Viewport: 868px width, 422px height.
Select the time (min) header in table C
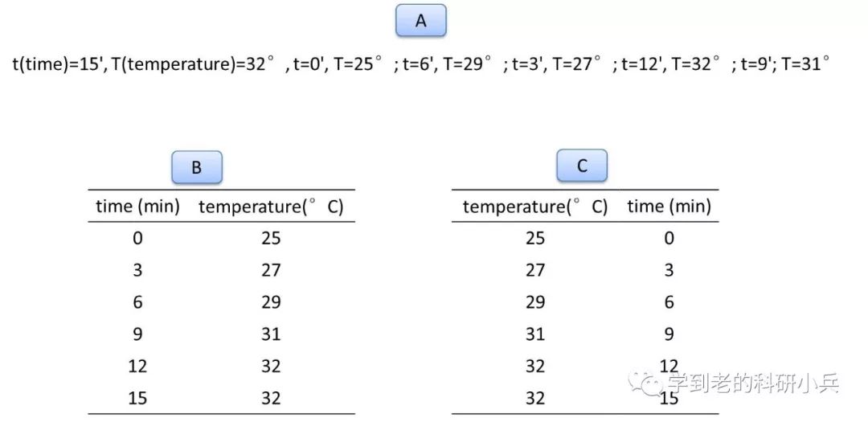point(669,207)
